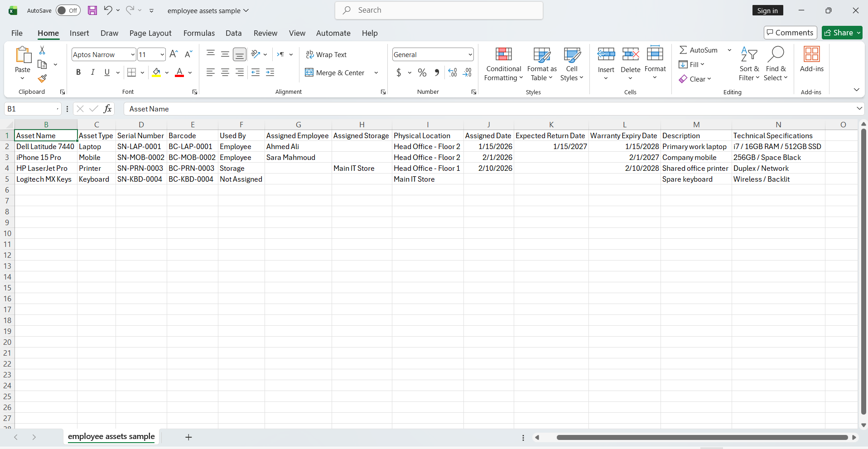Open the font name Aptos Narrow dropdown
The image size is (868, 449).
(133, 55)
